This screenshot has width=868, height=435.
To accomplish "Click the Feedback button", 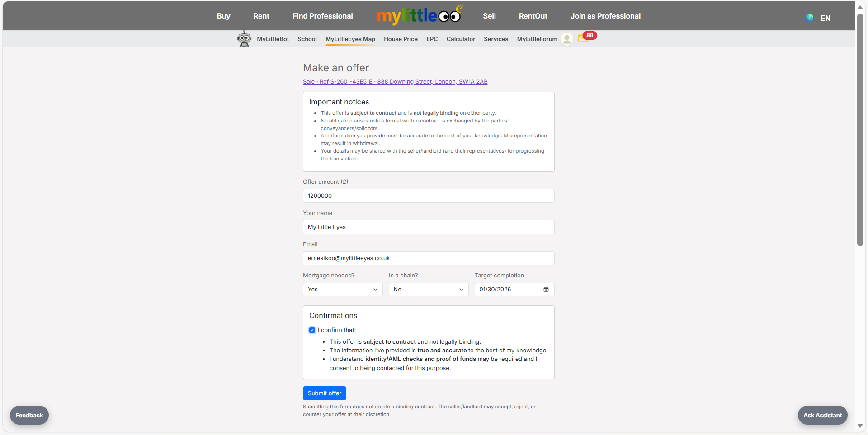I will (29, 415).
